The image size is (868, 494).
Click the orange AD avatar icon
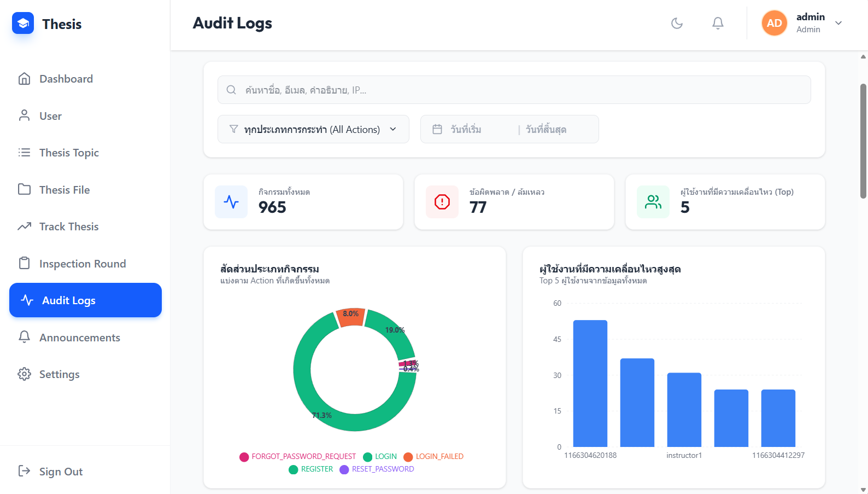pos(774,23)
